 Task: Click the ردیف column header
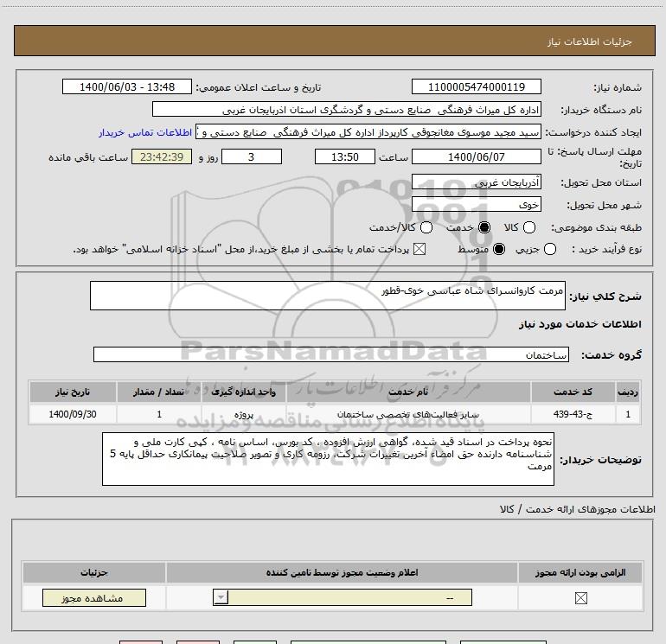point(628,392)
